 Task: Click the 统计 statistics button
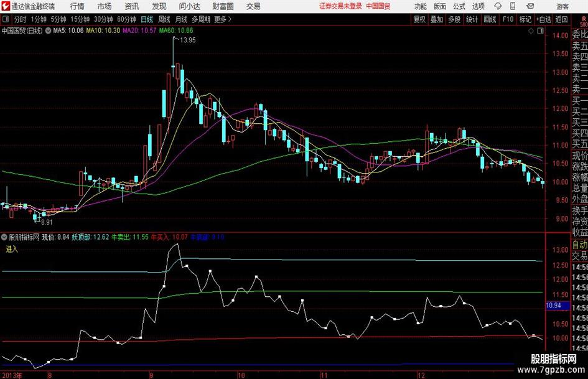coord(472,19)
